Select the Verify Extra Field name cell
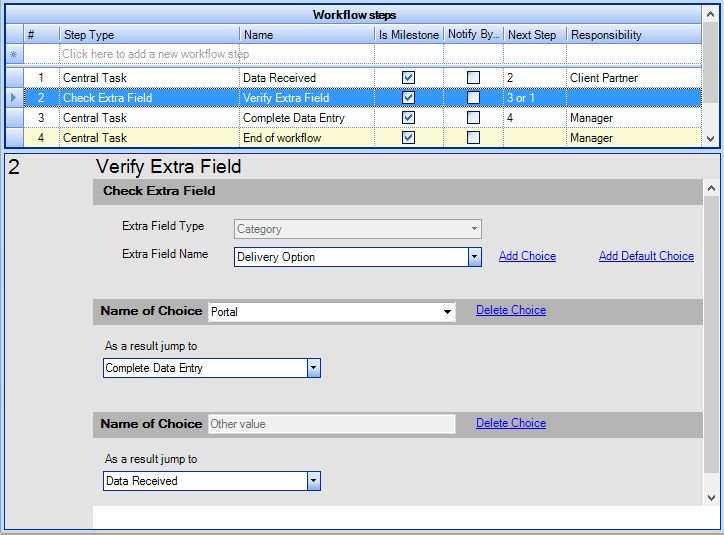Screen dimensions: 724x535 (x=307, y=97)
